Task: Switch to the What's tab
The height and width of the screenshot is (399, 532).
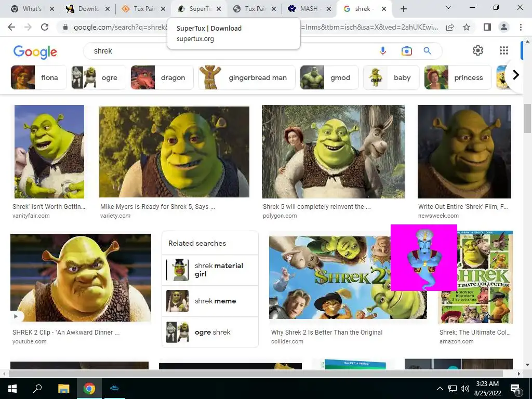Action: click(32, 9)
